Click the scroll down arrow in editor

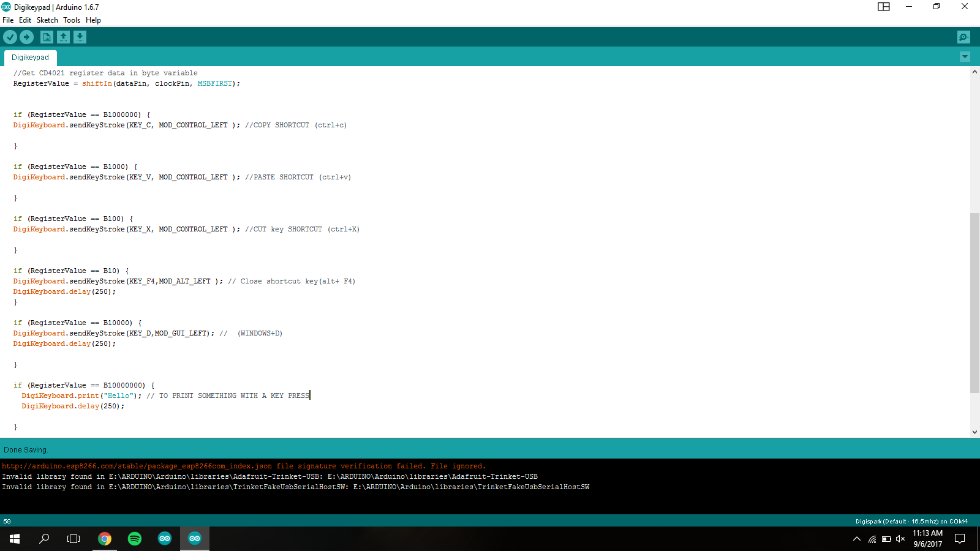(974, 432)
